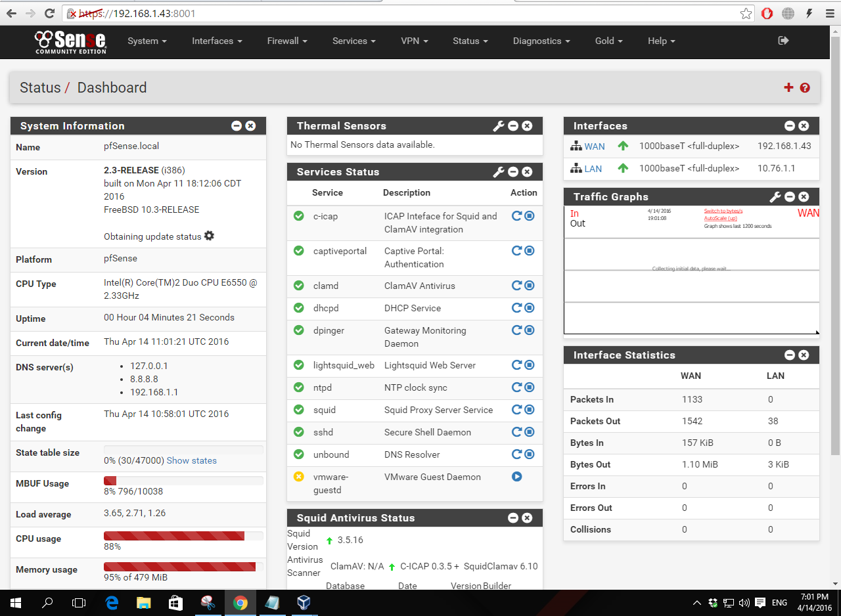This screenshot has height=616, width=841.
Task: Click the update status gear icon
Action: 209,236
